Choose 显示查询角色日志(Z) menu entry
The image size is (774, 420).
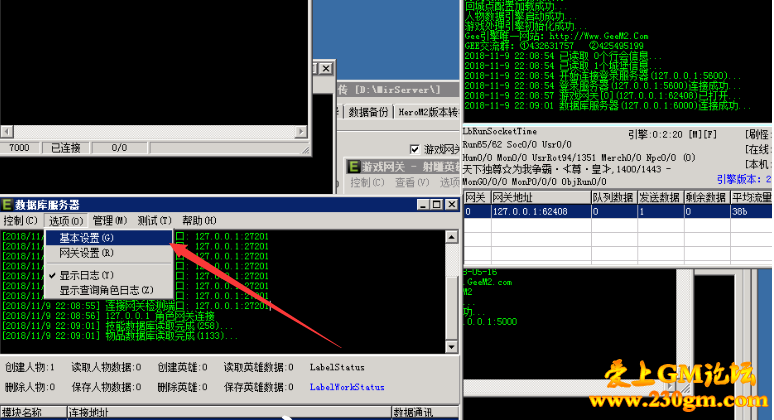(109, 290)
